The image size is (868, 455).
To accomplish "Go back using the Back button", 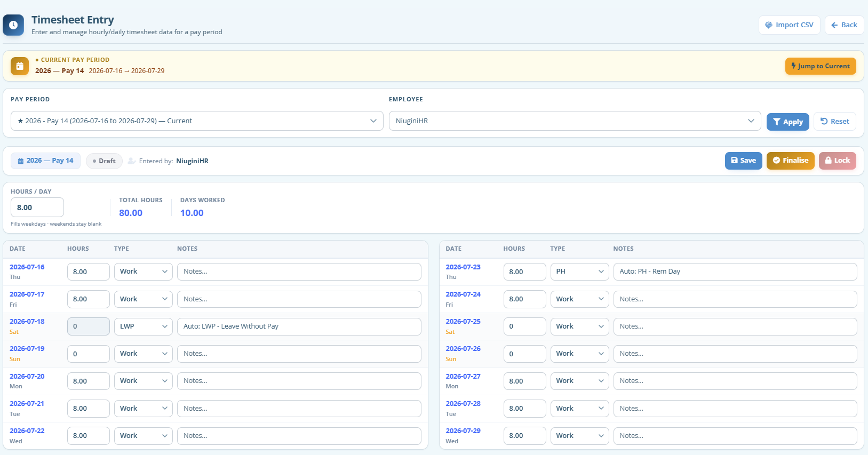I will pos(844,25).
